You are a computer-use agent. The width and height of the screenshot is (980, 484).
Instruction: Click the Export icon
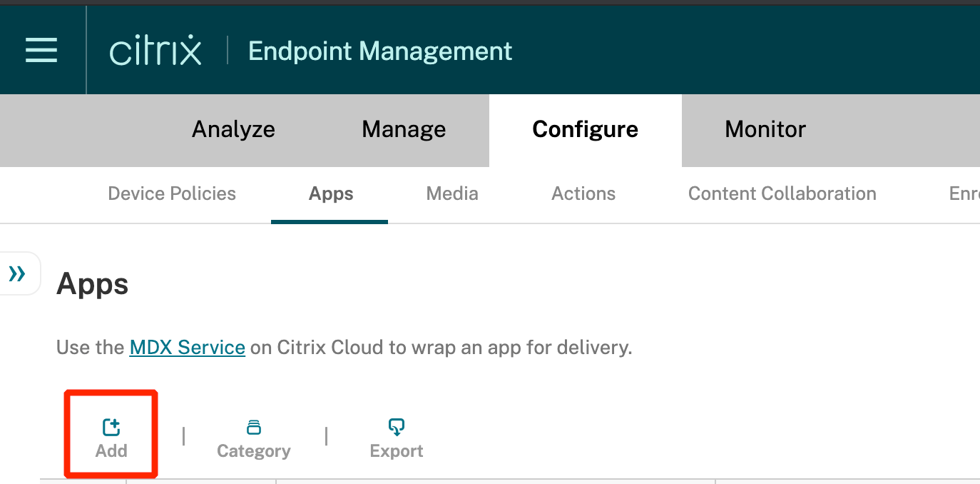pyautogui.click(x=397, y=428)
